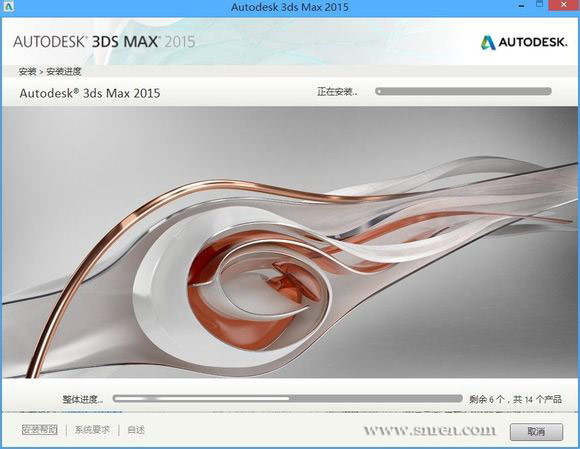Click the Autodesk® 3ds Max 2015 product heading
Image resolution: width=580 pixels, height=449 pixels.
(90, 93)
